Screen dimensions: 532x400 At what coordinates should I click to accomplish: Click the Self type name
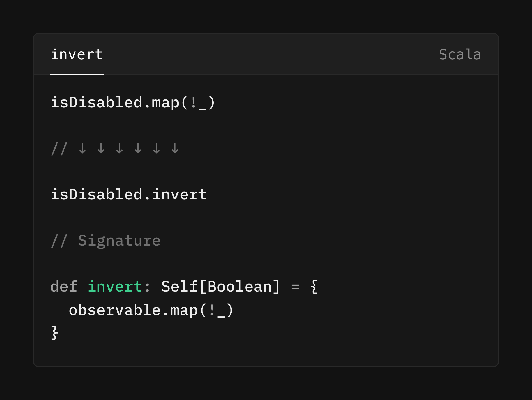coord(180,286)
